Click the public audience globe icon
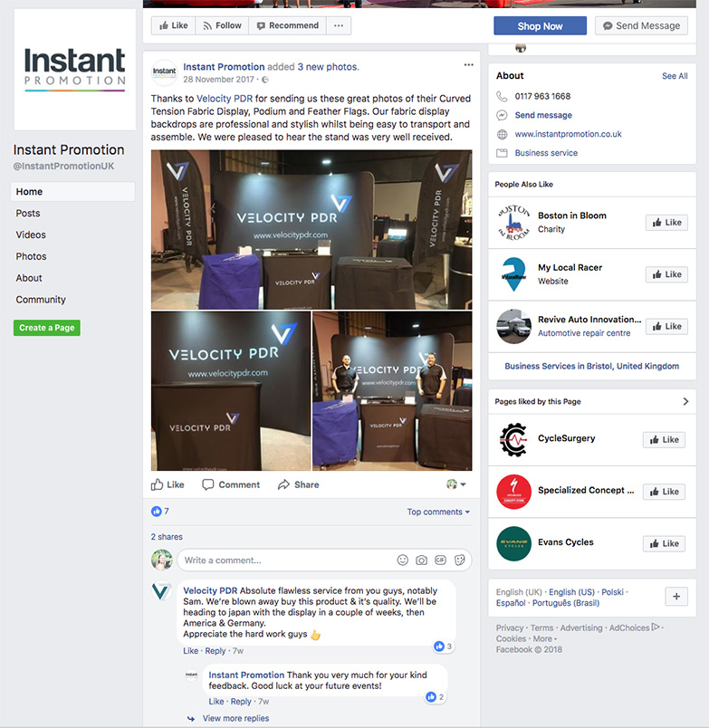The image size is (709, 728). coord(265,80)
